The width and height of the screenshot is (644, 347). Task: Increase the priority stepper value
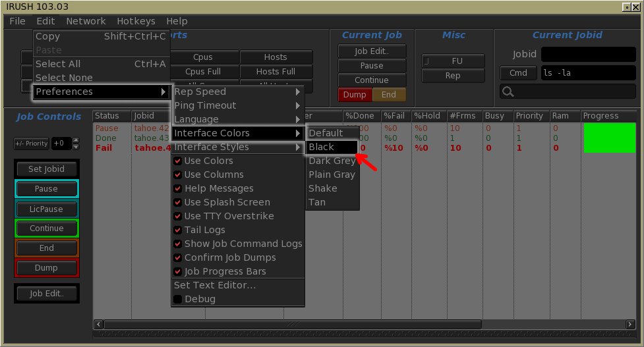coord(76,140)
